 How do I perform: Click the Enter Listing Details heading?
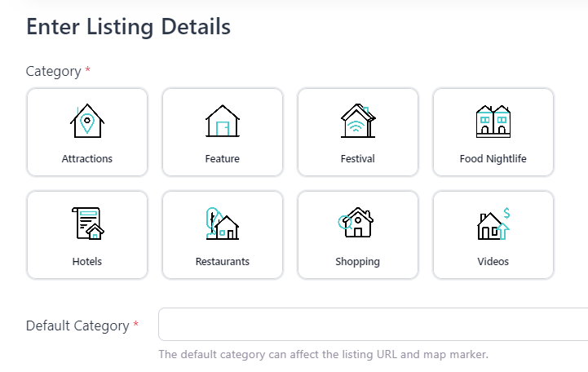pos(128,27)
